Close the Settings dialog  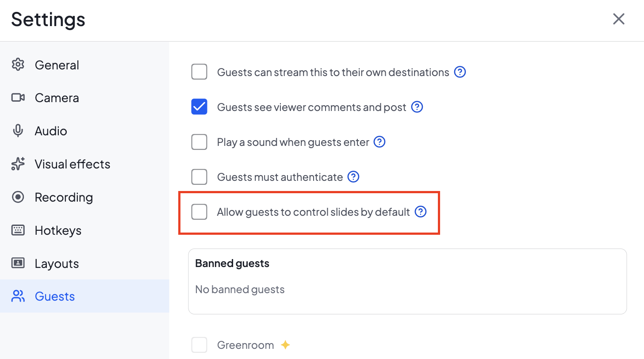[x=618, y=19]
